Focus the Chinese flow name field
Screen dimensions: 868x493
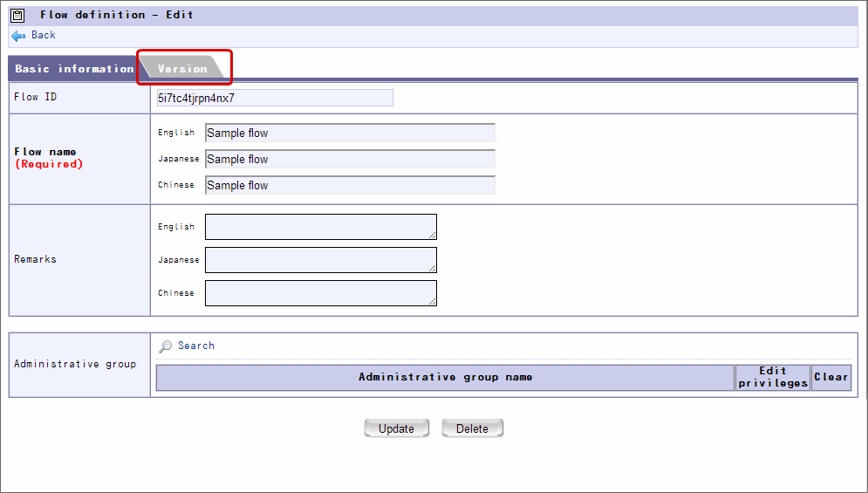pyautogui.click(x=350, y=185)
